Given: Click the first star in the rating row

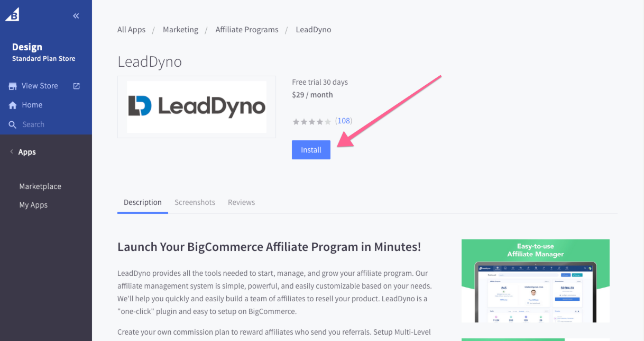Looking at the screenshot, I should [x=296, y=121].
